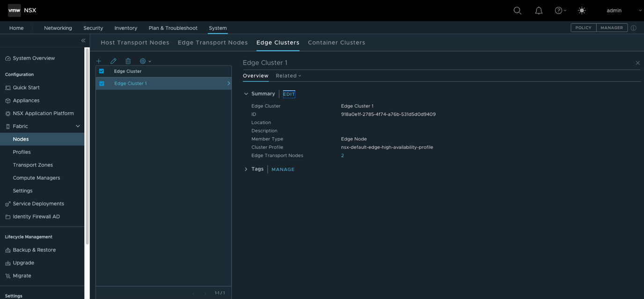Go to the Home tab

16,28
